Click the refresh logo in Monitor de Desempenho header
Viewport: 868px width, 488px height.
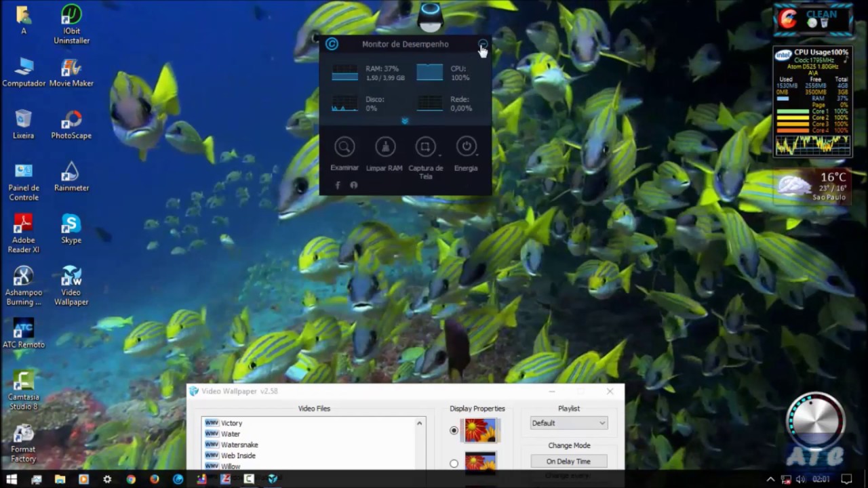tap(332, 44)
